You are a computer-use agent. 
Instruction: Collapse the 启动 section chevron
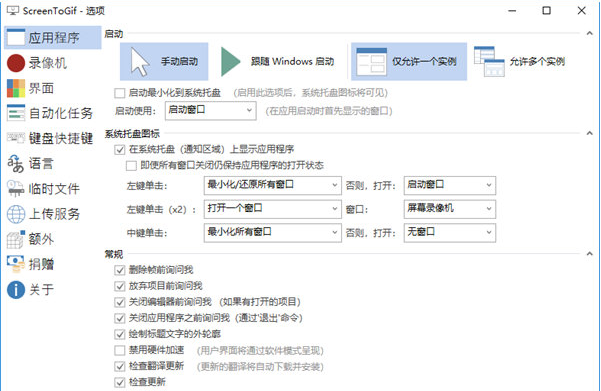590,33
